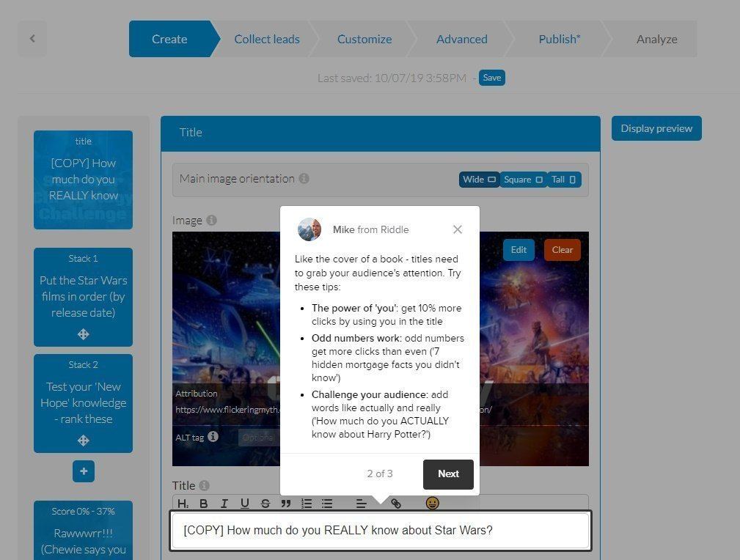Insert a blockquote
The image size is (740, 560).
[x=286, y=504]
